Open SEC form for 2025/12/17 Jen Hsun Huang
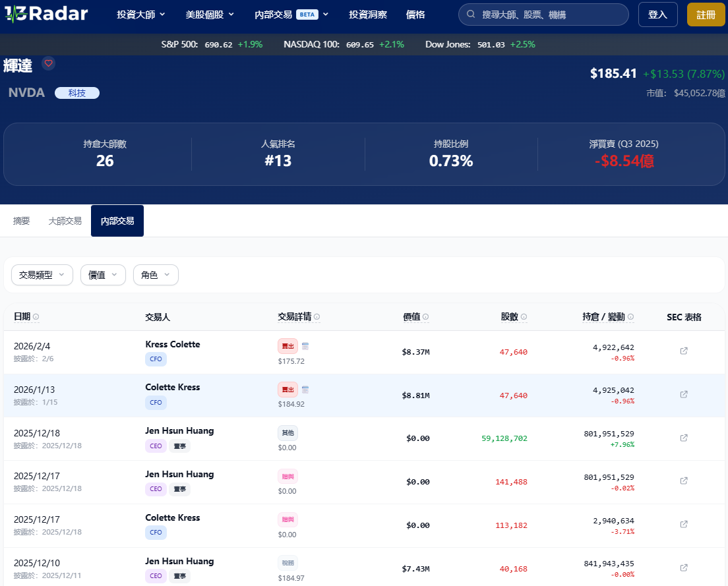Image resolution: width=728 pixels, height=586 pixels. [x=684, y=481]
